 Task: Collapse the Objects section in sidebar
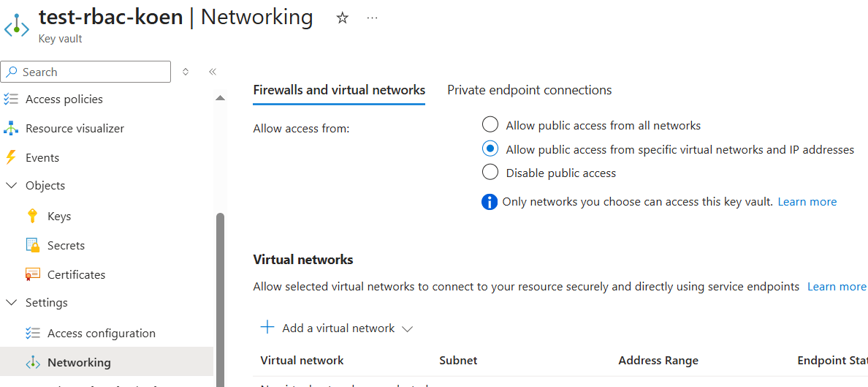point(11,186)
